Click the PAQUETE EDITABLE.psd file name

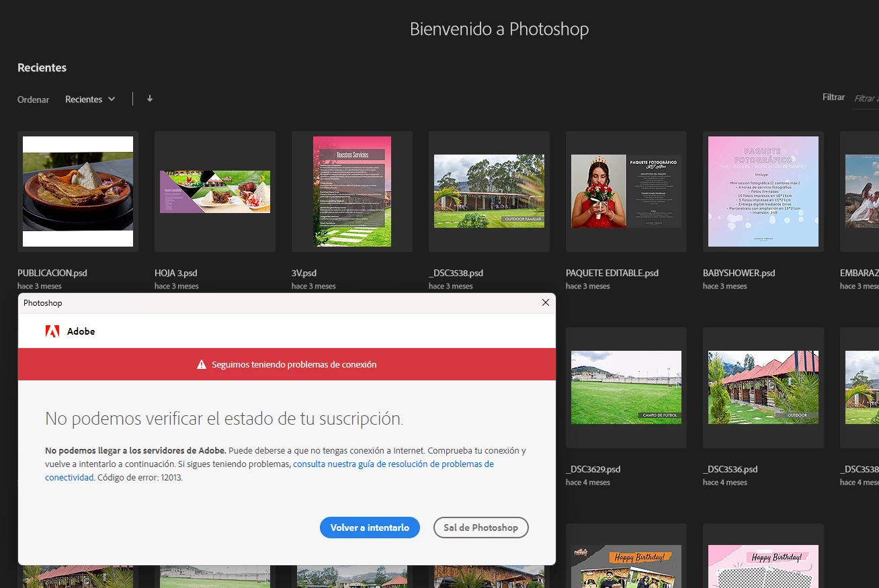[x=612, y=274]
